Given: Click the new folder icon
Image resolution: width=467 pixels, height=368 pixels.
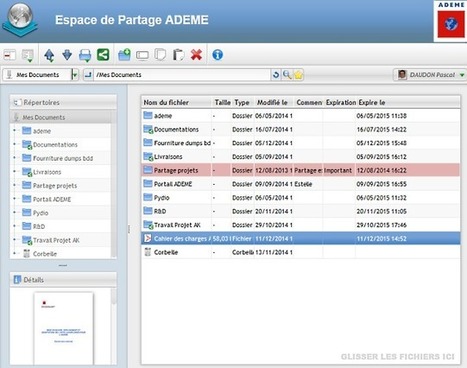Looking at the screenshot, I should 125,54.
